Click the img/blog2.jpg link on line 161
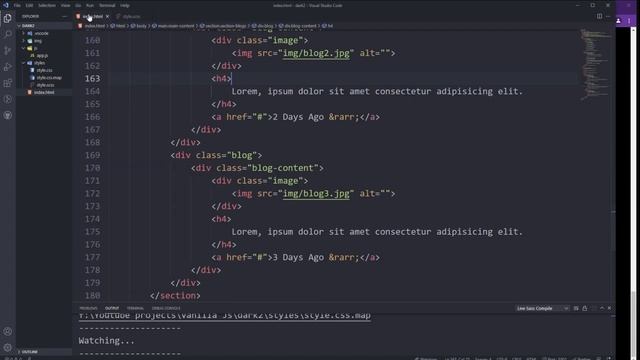The image size is (640, 360). coord(316,53)
